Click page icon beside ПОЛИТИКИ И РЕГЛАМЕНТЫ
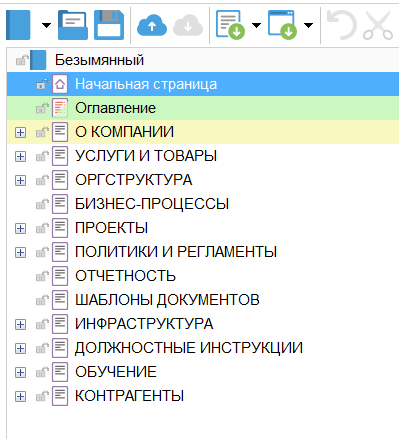Screen dimensions: 399x439 tap(60, 252)
